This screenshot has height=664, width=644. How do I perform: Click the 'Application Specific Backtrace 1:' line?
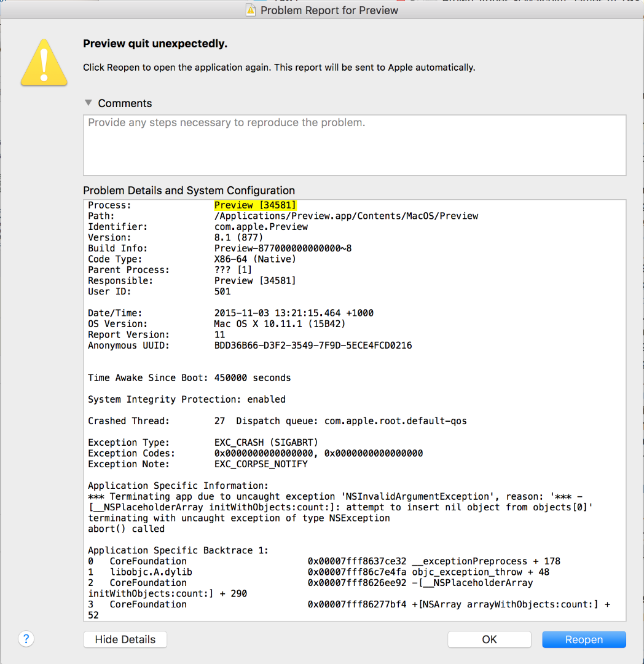click(178, 551)
